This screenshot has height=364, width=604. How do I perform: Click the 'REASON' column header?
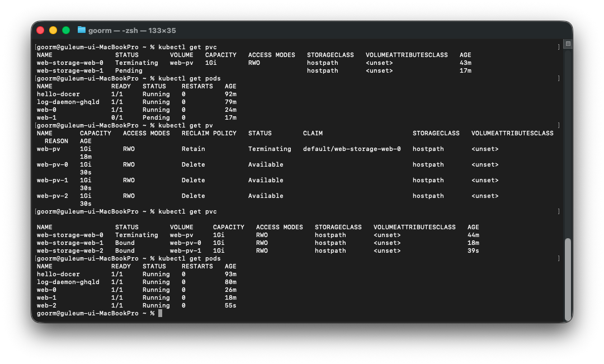click(x=56, y=141)
